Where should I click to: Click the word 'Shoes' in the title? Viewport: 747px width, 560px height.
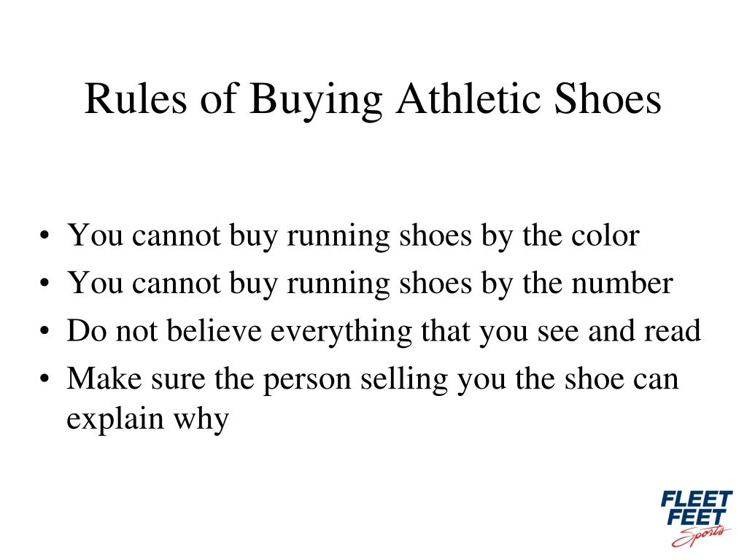[x=608, y=98]
